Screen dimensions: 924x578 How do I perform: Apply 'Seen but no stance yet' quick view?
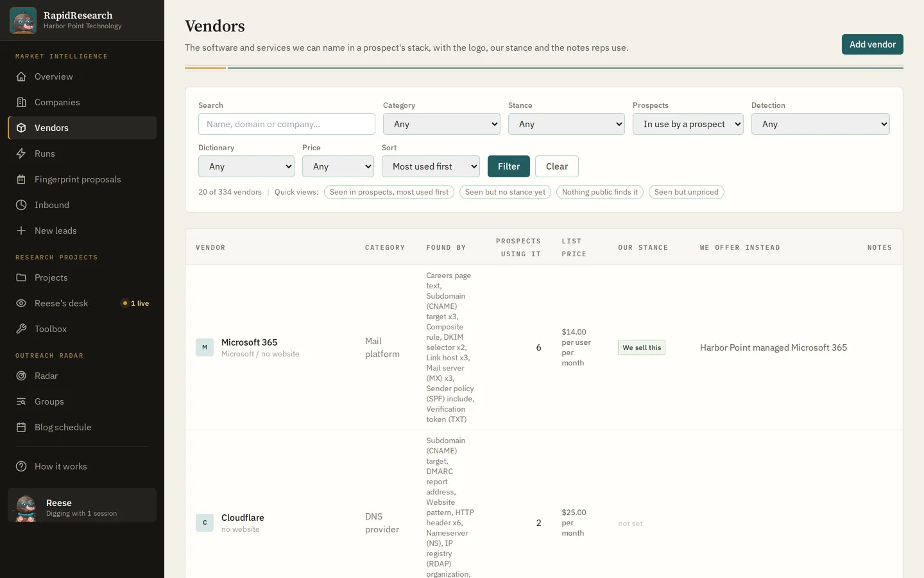(x=505, y=192)
